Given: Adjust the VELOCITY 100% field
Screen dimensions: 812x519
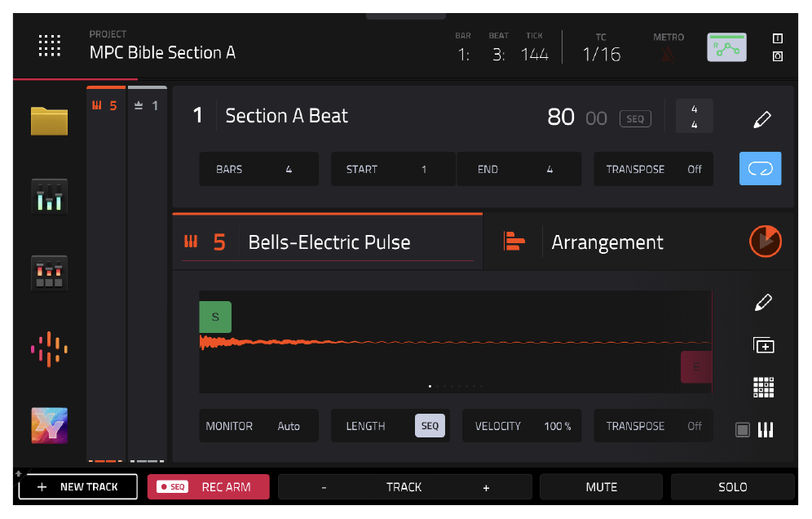Looking at the screenshot, I should coord(522,426).
